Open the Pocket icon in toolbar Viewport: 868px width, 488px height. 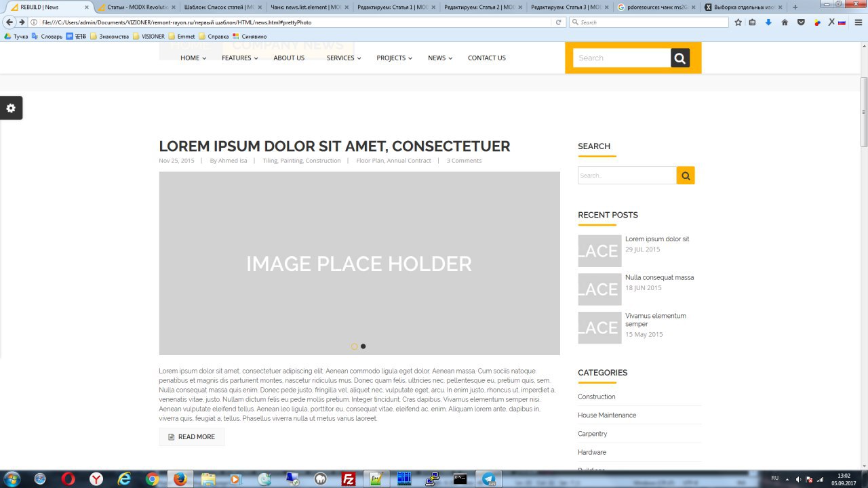801,22
